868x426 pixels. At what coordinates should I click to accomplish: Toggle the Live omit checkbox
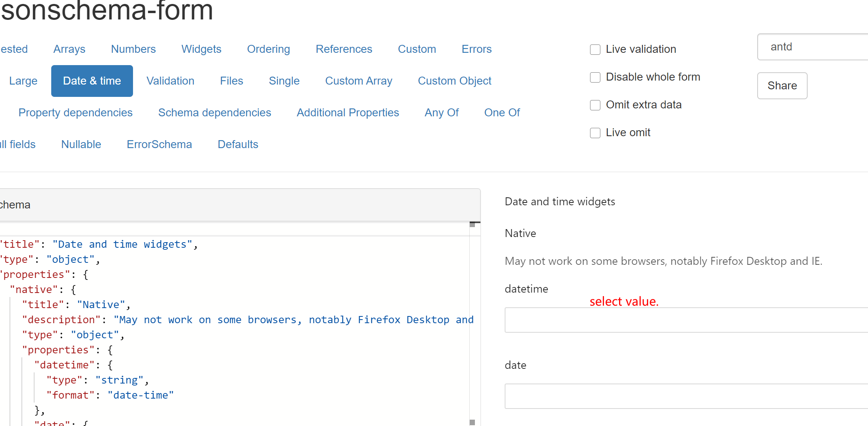click(x=595, y=133)
